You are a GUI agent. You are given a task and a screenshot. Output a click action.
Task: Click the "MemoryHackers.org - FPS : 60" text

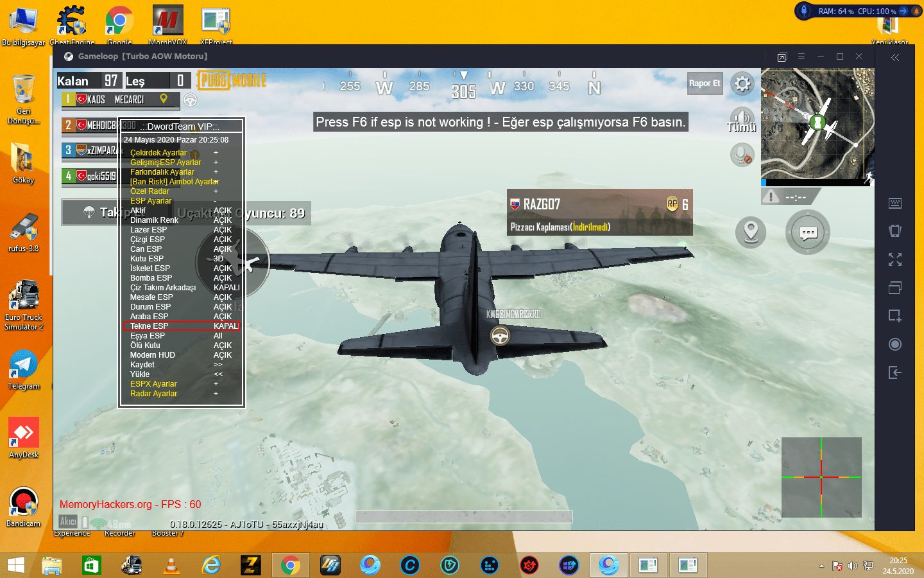click(130, 505)
